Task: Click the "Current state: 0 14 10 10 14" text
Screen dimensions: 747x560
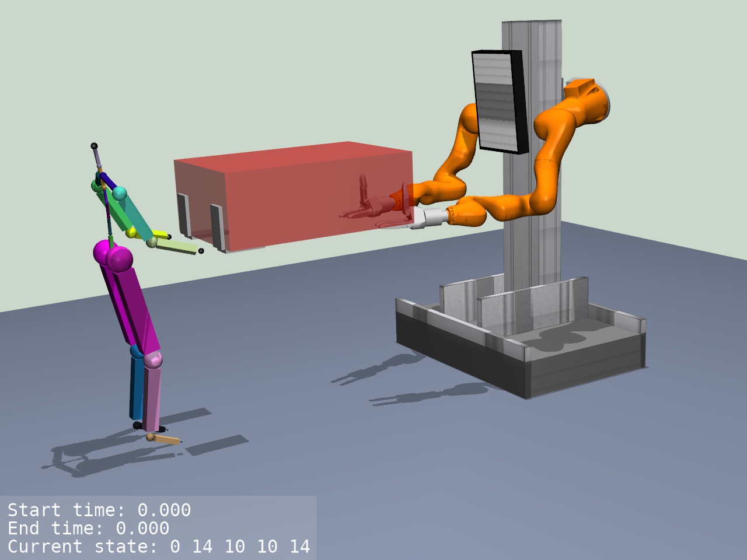Action: click(x=159, y=547)
